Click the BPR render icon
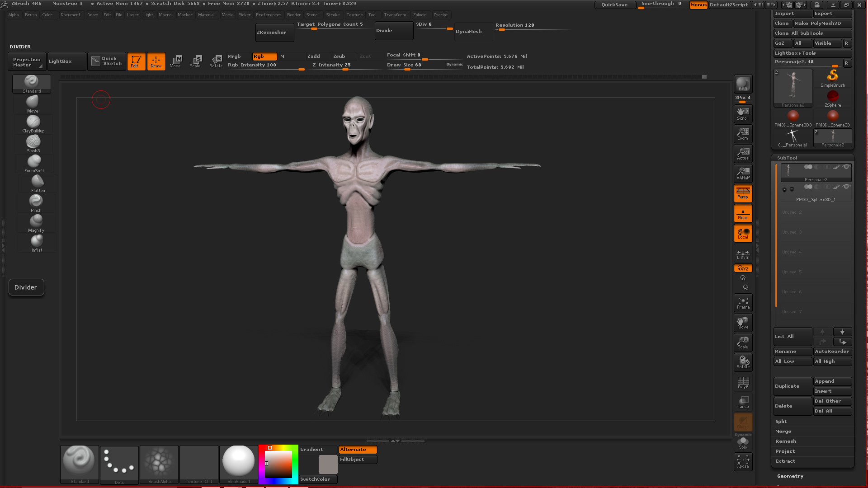This screenshot has width=868, height=488. coord(743,84)
